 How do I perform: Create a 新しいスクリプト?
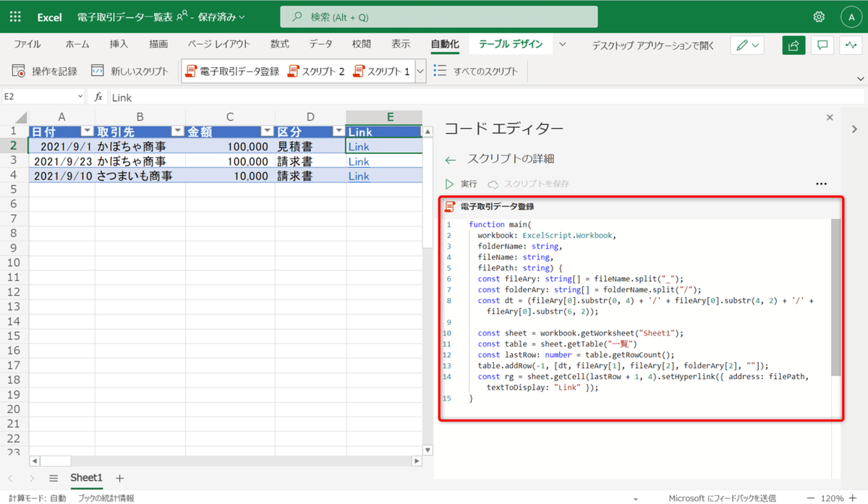coord(129,71)
